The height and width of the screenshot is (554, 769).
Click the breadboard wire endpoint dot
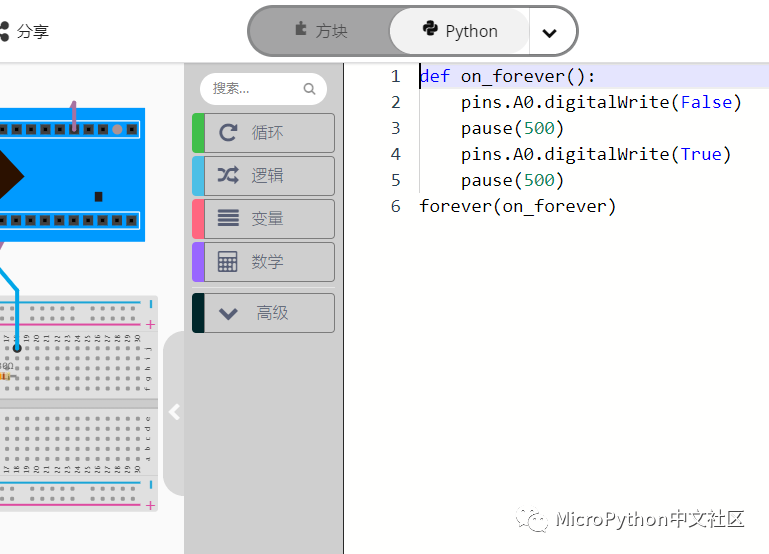pyautogui.click(x=17, y=348)
